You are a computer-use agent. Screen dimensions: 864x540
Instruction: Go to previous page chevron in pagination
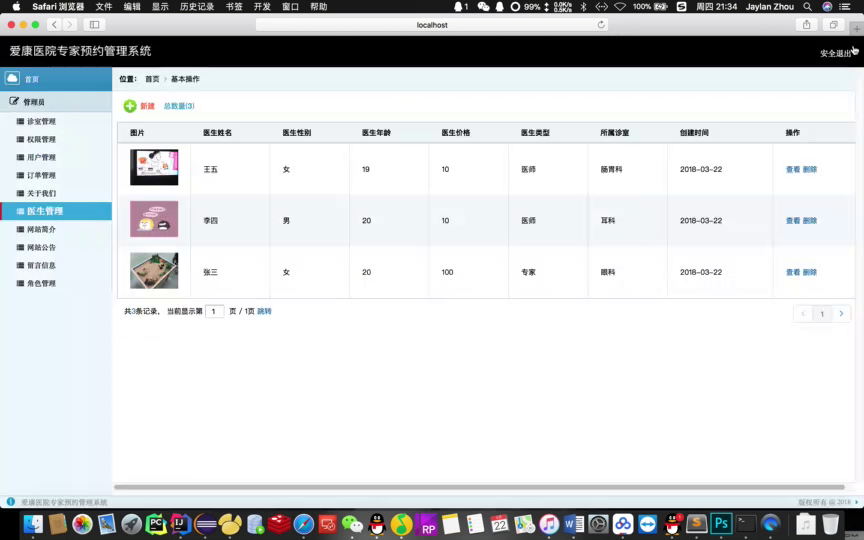pyautogui.click(x=803, y=314)
